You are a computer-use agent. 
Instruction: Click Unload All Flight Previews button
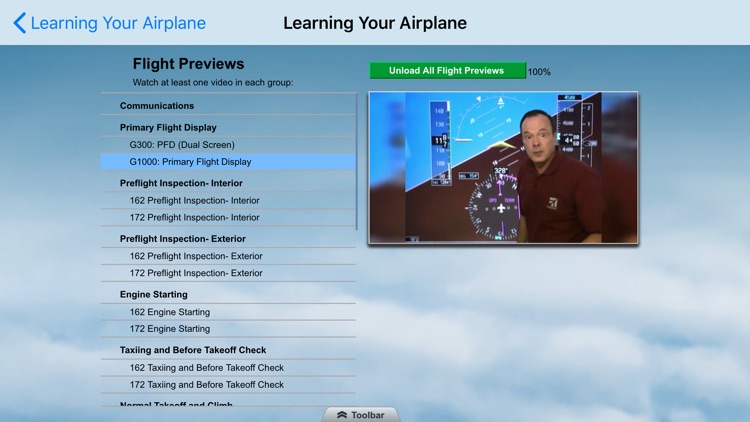pyautogui.click(x=447, y=71)
